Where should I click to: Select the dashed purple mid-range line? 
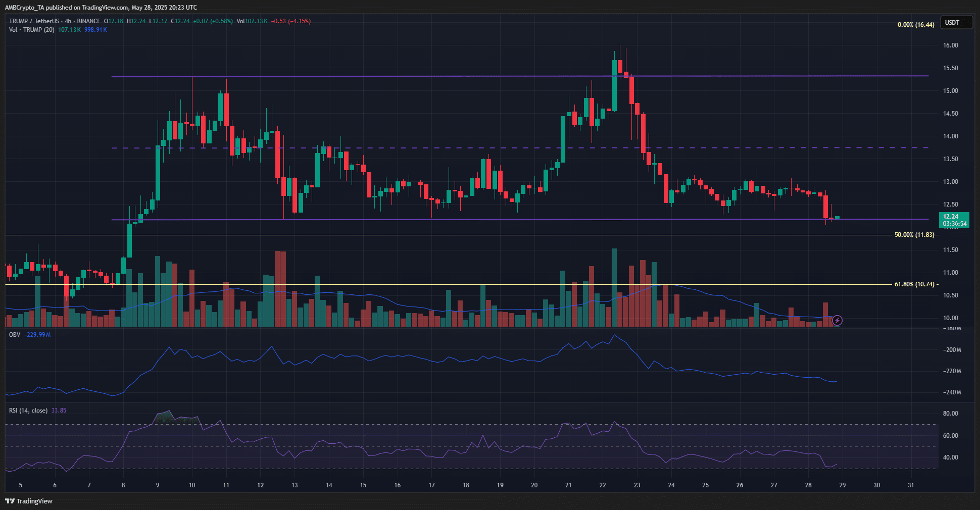pyautogui.click(x=520, y=147)
